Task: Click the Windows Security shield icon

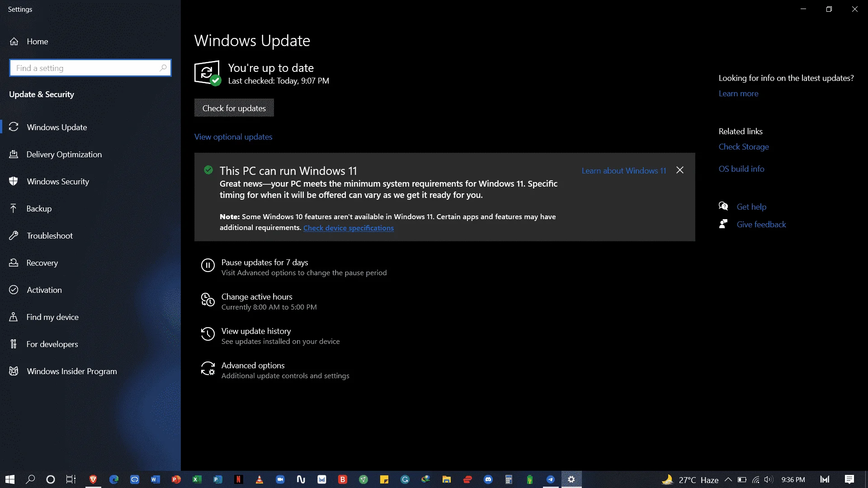Action: click(14, 181)
